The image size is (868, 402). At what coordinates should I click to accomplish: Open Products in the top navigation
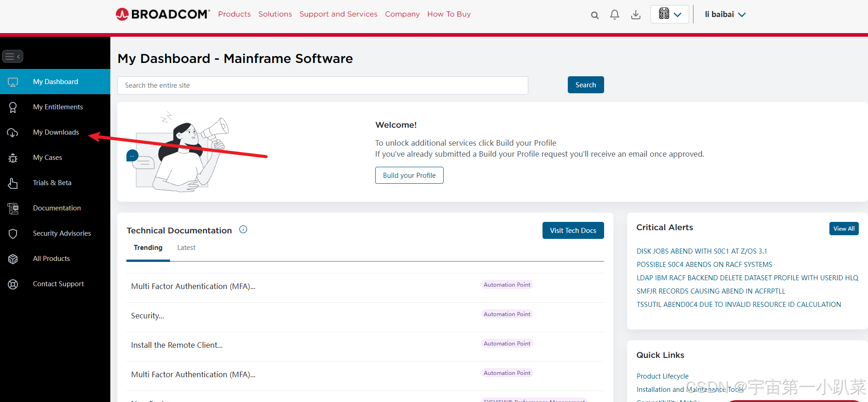[x=234, y=14]
